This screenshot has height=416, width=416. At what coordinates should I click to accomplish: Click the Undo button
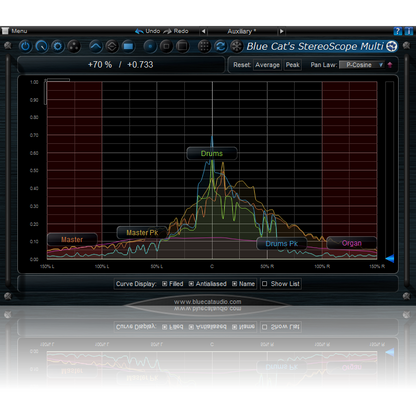coord(148,31)
